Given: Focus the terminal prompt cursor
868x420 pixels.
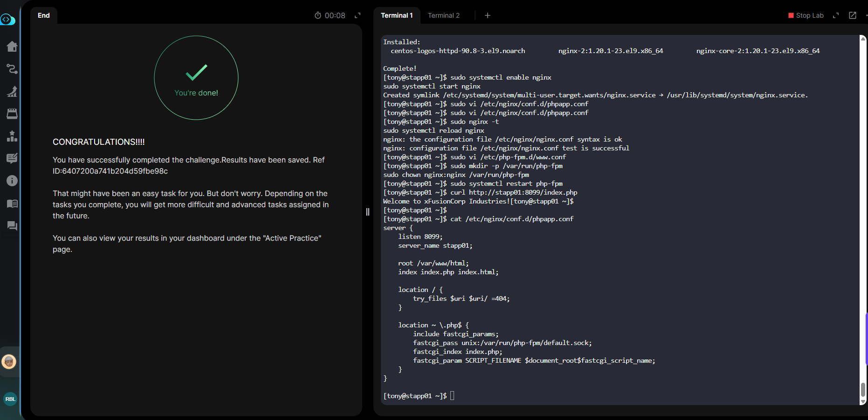Looking at the screenshot, I should 452,396.
